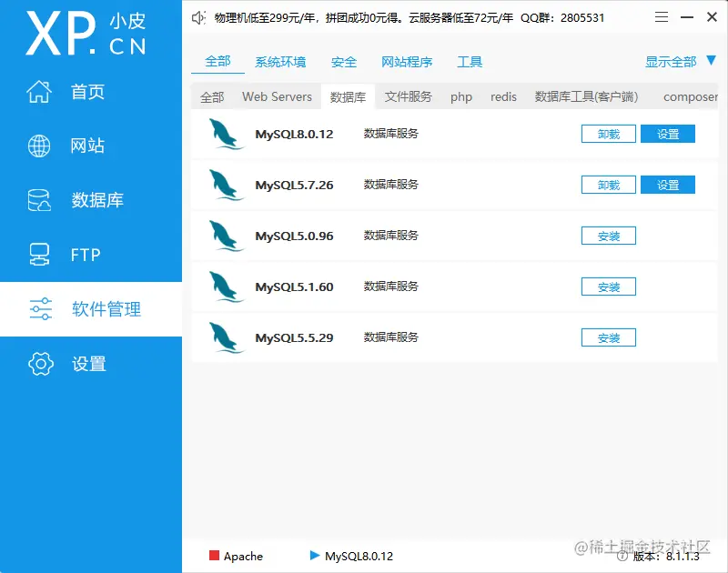Click the hamburger menu icon
Image resolution: width=728 pixels, height=573 pixels.
(x=662, y=16)
